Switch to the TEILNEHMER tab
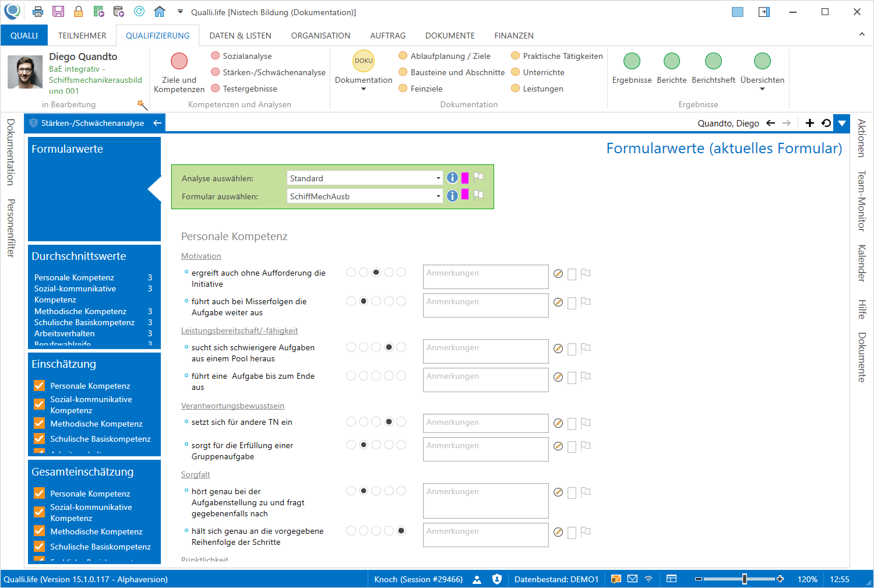Viewport: 874px width, 588px height. [82, 36]
